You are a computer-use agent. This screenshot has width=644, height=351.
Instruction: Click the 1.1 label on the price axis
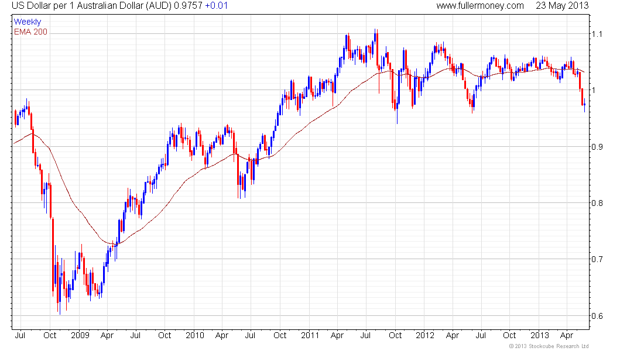pos(597,34)
